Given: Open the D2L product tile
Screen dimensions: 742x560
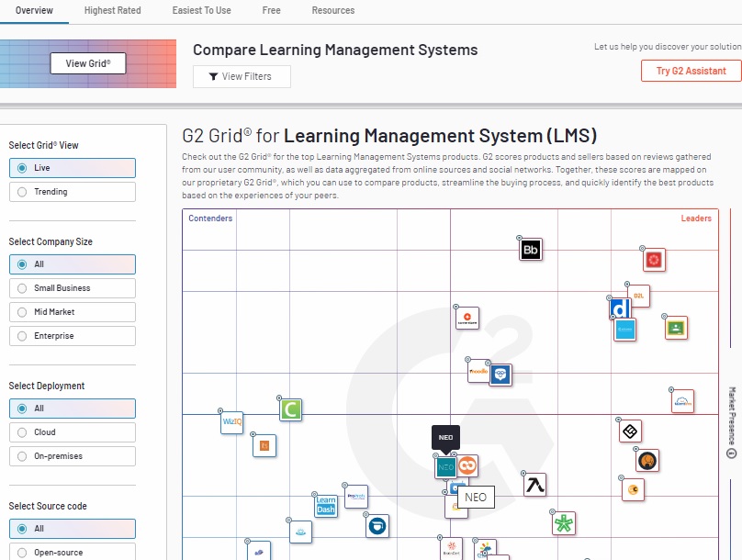Looking at the screenshot, I should pos(638,296).
